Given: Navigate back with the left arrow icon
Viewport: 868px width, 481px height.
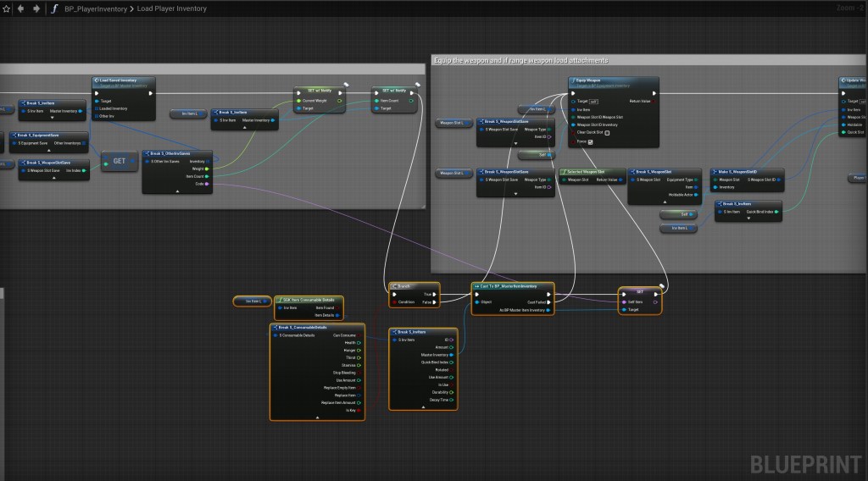Looking at the screenshot, I should [x=21, y=8].
